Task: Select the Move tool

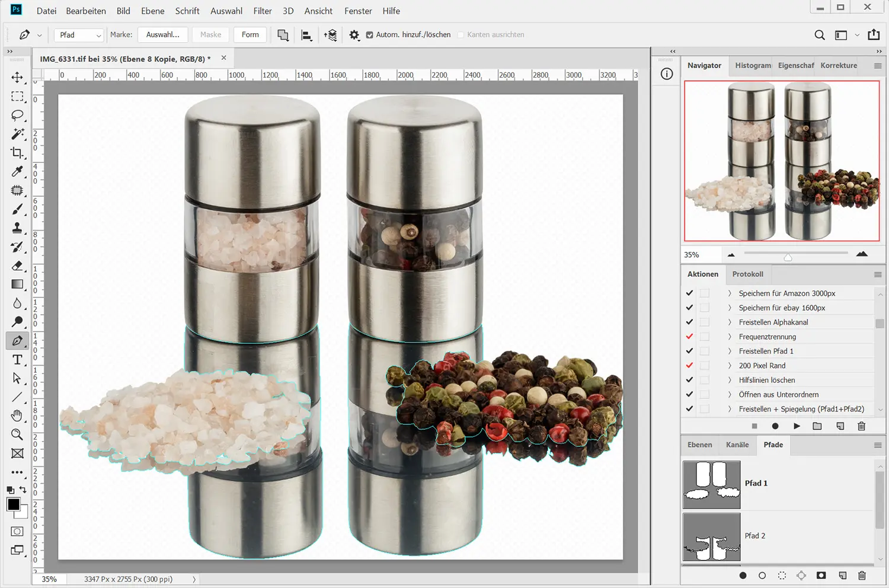Action: click(17, 78)
